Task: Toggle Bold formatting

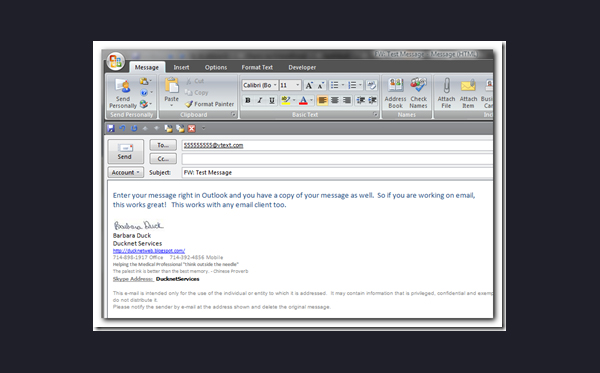Action: (248, 100)
